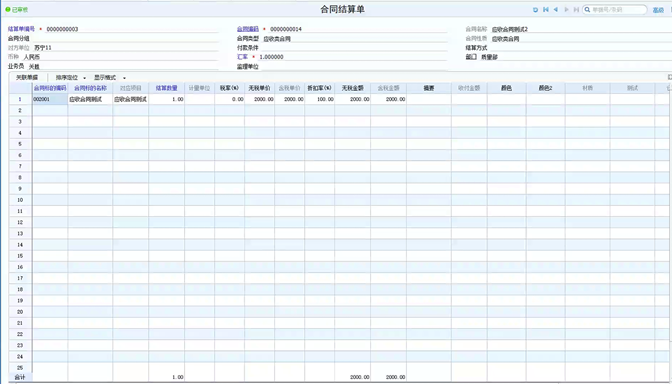The image size is (672, 384).
Task: Click the 合同编码 link label
Action: (248, 29)
